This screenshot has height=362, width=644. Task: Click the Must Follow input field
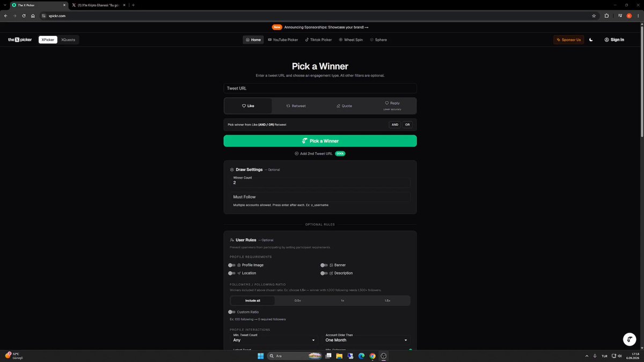pyautogui.click(x=320, y=197)
